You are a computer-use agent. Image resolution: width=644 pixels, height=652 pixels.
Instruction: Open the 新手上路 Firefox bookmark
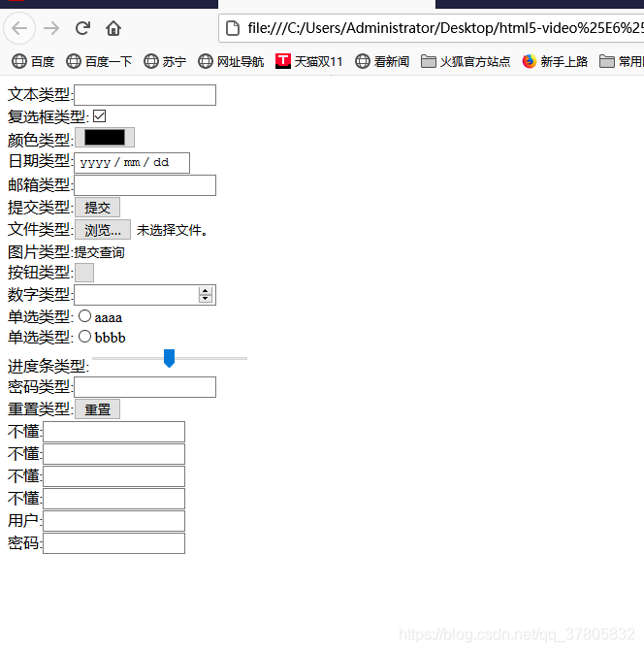coord(555,61)
